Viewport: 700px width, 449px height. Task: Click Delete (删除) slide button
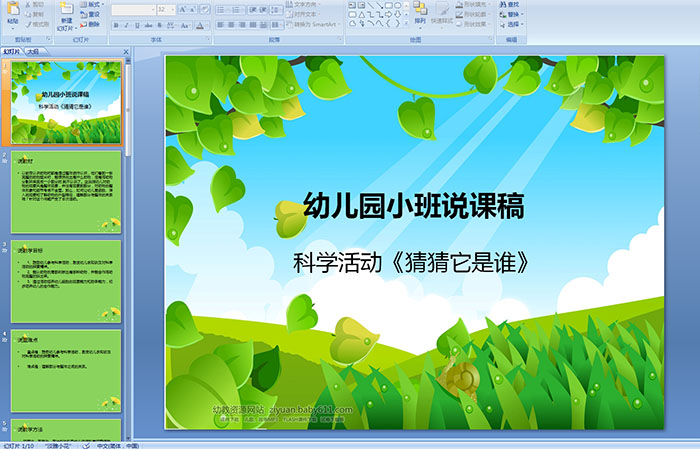coord(90,24)
